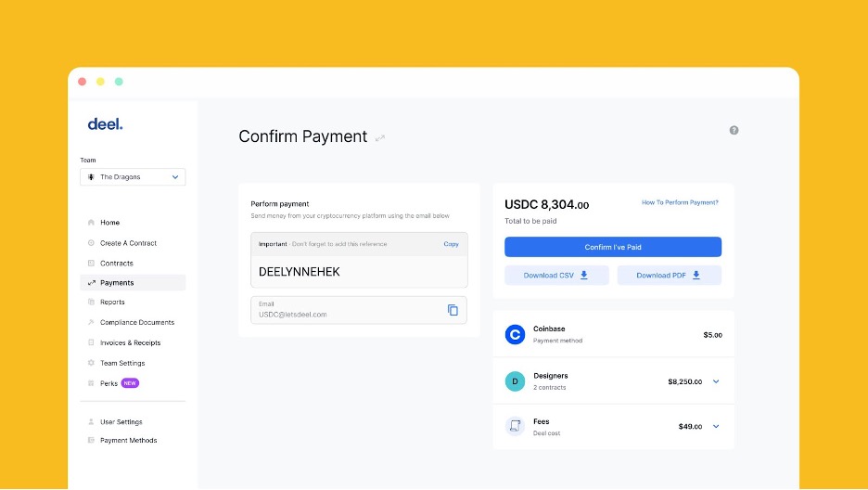Click the deel logo
The image size is (868, 490).
click(x=105, y=124)
